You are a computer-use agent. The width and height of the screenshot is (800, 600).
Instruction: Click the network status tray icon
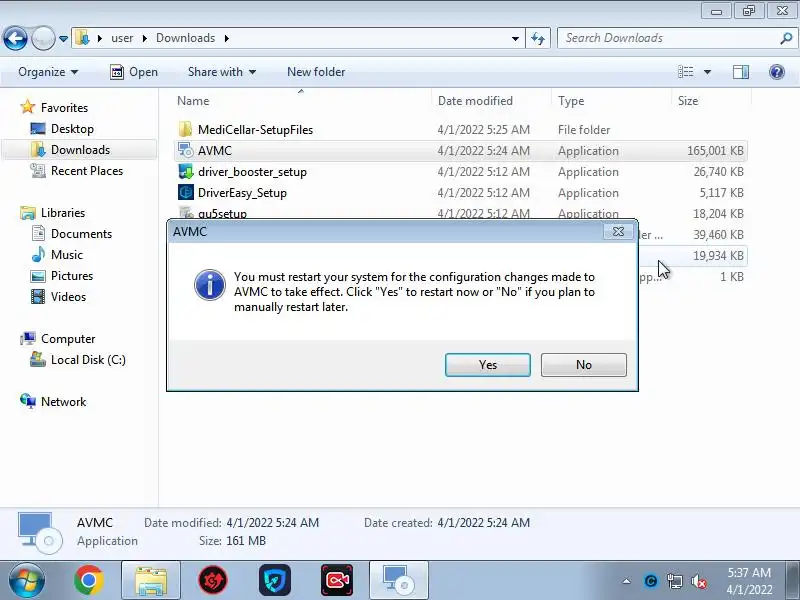click(x=674, y=581)
